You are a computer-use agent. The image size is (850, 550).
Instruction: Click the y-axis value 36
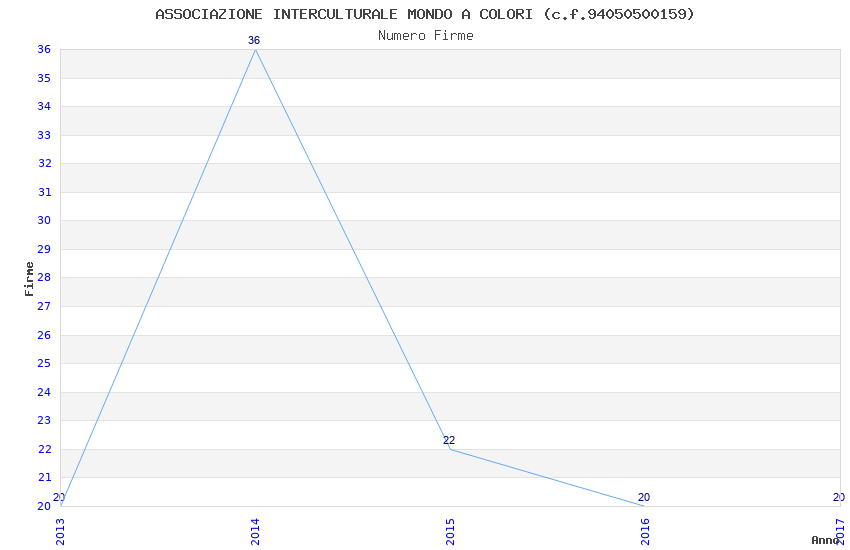[44, 49]
